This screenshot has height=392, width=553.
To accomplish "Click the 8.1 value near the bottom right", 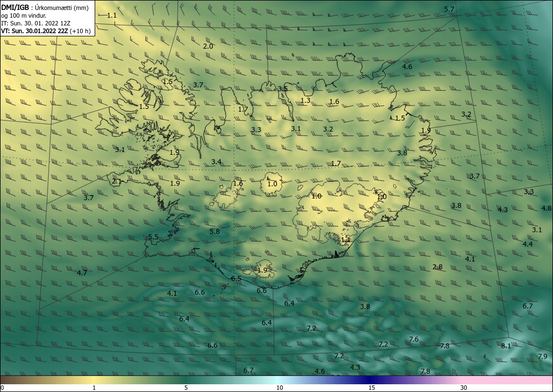I will [506, 346].
